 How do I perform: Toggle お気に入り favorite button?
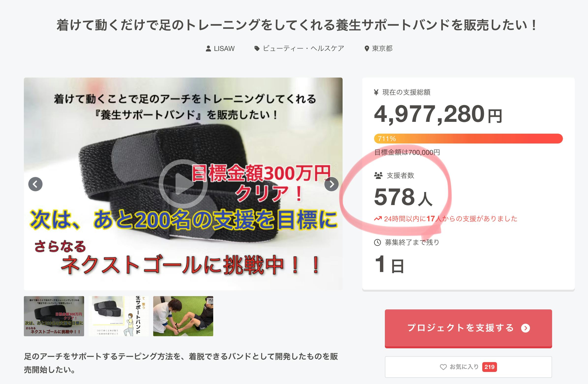(x=468, y=367)
